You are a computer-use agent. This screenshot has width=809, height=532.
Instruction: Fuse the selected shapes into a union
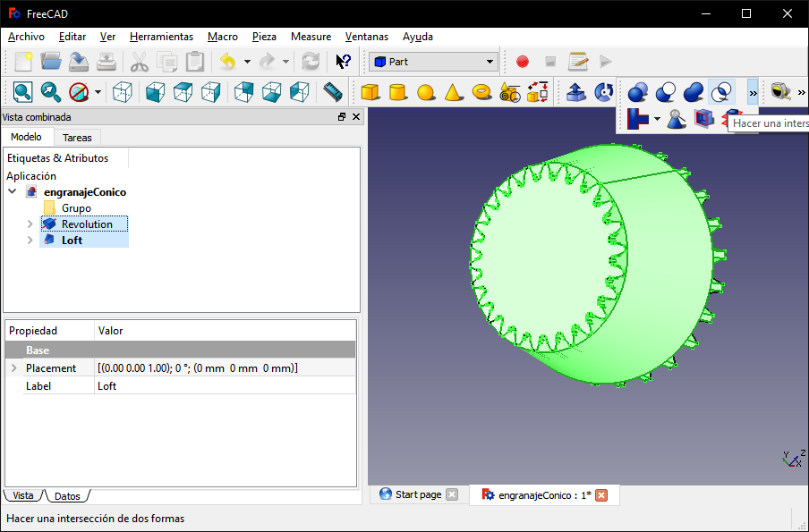click(694, 92)
